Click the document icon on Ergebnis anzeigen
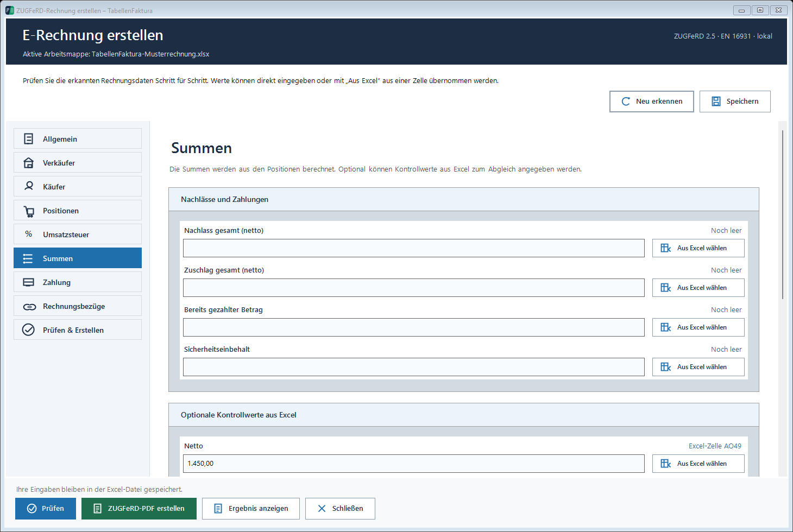The height and width of the screenshot is (532, 793). point(218,509)
